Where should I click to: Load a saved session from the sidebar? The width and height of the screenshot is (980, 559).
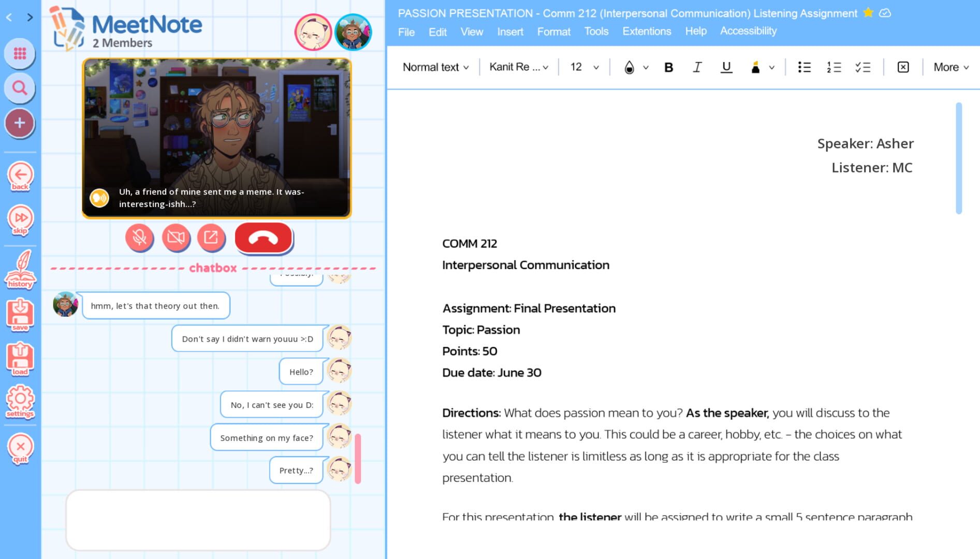point(20,357)
